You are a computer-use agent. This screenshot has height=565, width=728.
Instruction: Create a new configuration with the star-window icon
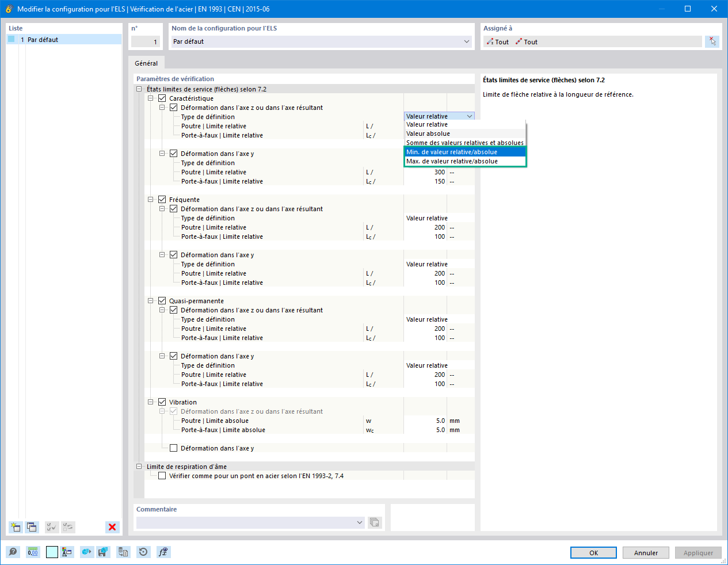(16, 527)
